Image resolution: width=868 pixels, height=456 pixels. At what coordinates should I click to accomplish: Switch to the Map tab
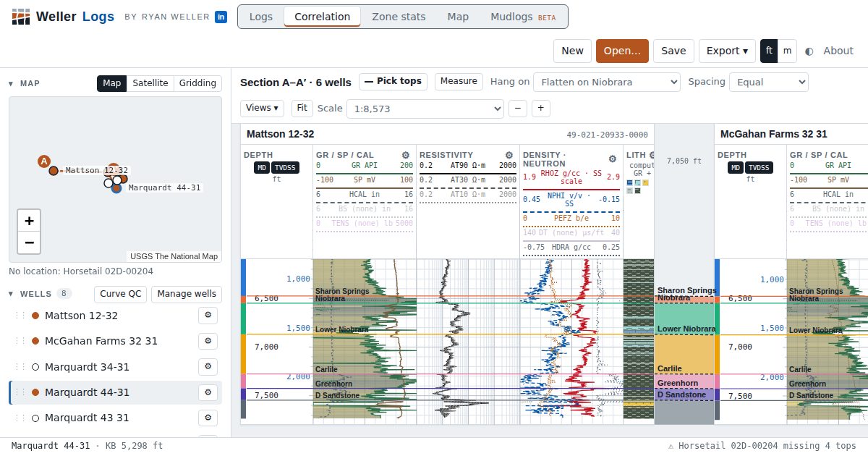click(458, 17)
